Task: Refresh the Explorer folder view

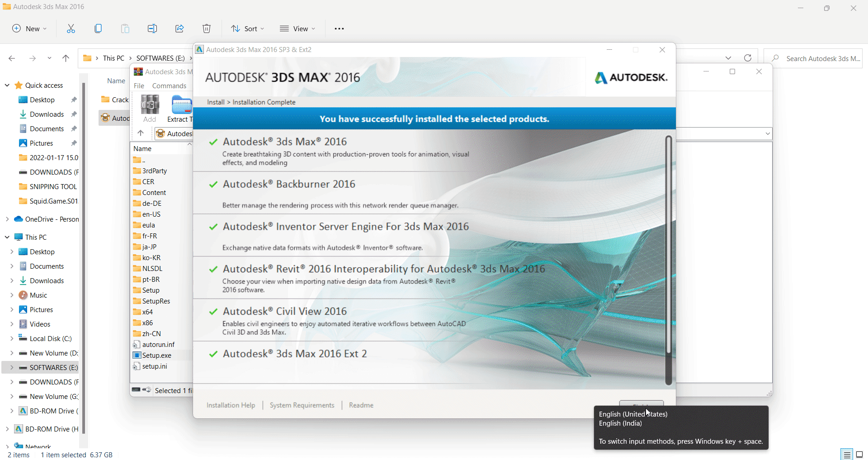Action: click(x=748, y=58)
